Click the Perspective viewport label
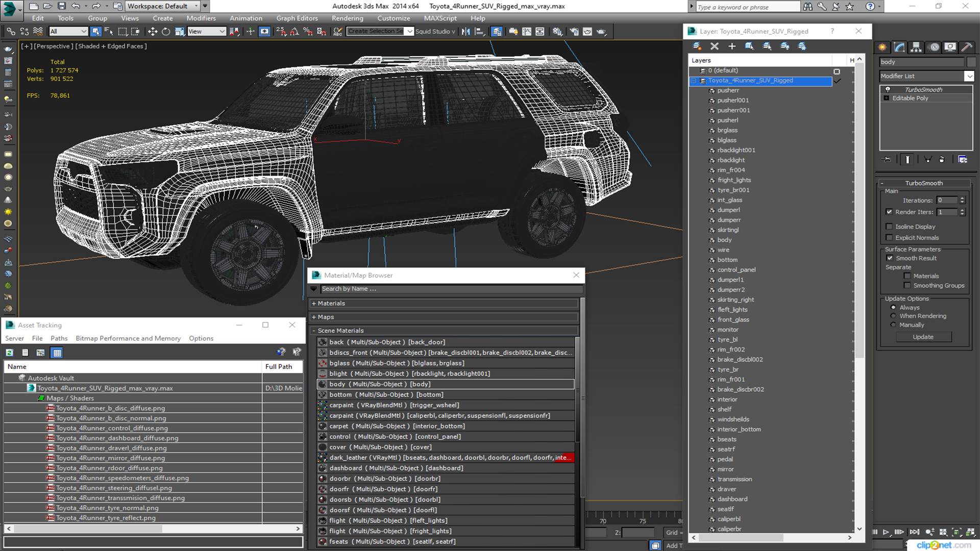Viewport: 980px width, 551px height. coord(54,46)
